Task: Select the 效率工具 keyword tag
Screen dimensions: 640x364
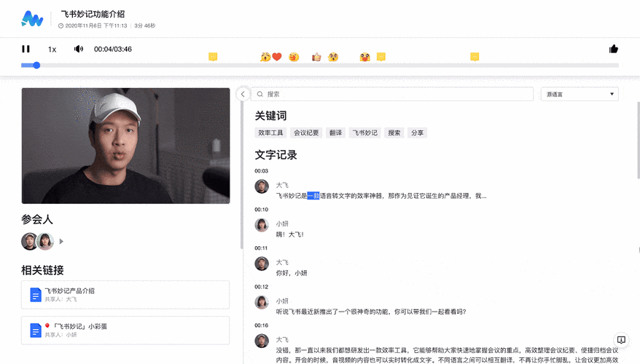Action: 270,132
